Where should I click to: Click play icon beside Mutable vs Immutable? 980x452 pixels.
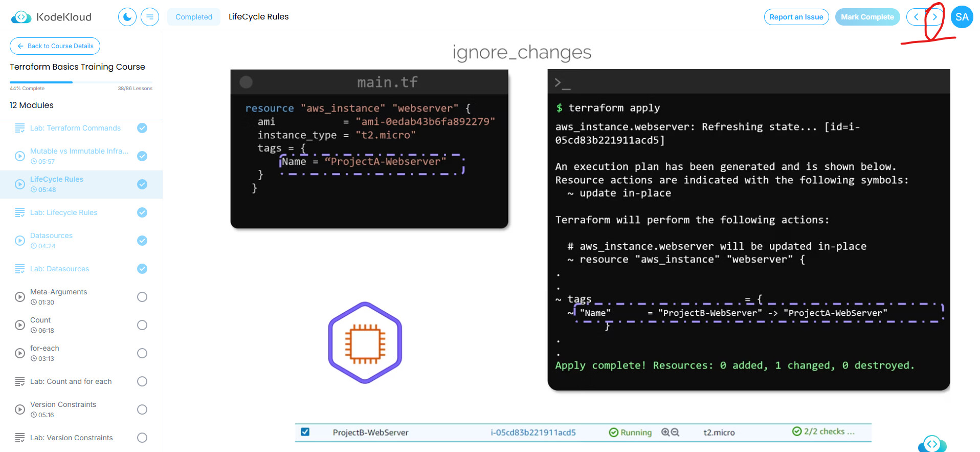coord(20,156)
